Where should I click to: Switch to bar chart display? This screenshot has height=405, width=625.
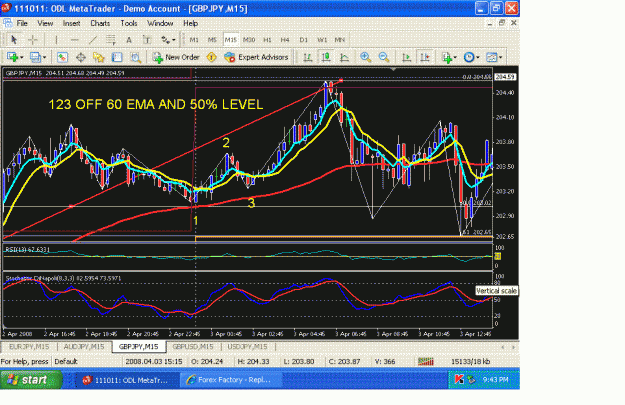(307, 57)
